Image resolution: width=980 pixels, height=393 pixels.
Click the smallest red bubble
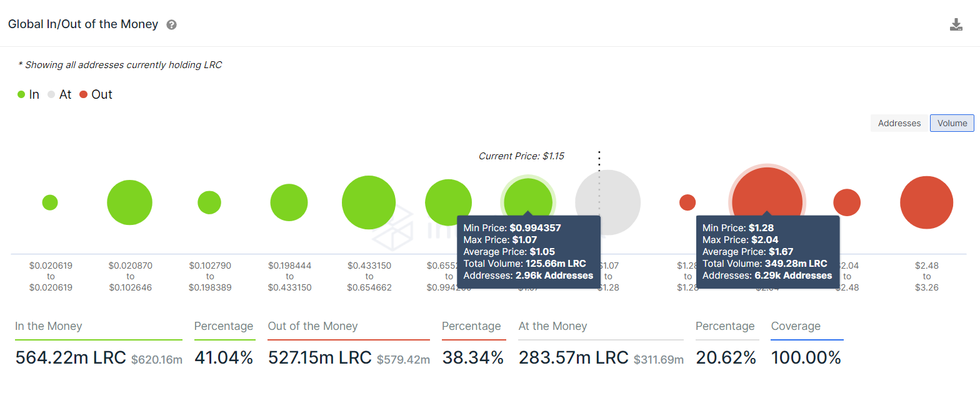687,202
